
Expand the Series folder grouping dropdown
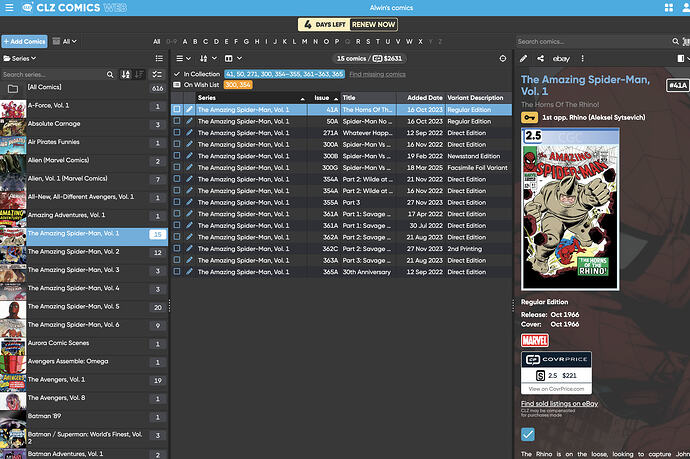click(20, 58)
